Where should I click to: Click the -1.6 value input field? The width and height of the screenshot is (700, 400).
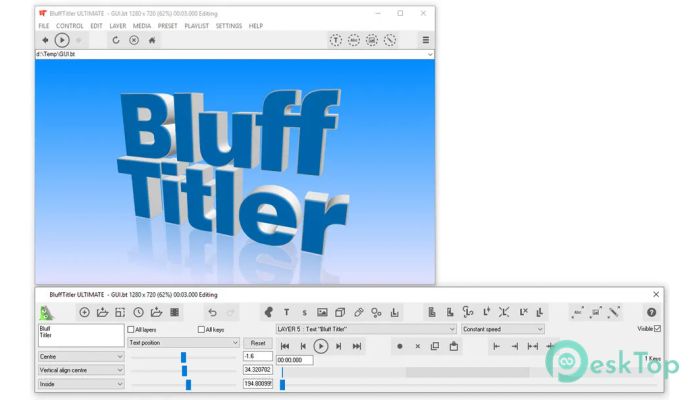click(258, 356)
